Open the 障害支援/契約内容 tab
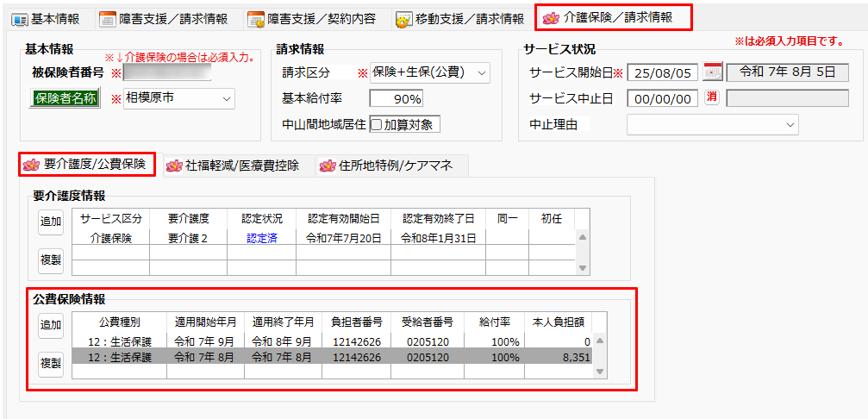This screenshot has width=868, height=419. tap(313, 19)
